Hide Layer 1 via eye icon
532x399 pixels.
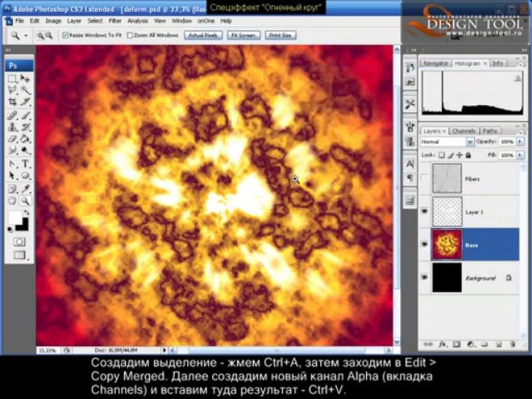point(424,211)
